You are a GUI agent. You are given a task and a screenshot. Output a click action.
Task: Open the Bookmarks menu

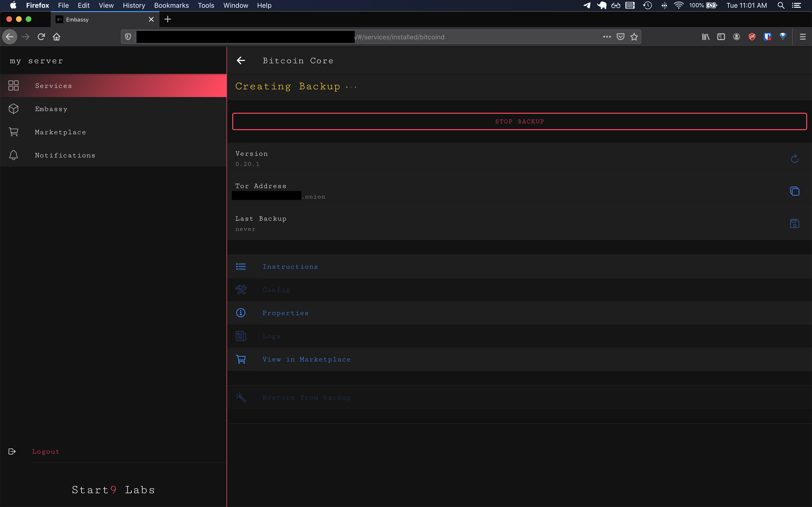click(x=171, y=5)
